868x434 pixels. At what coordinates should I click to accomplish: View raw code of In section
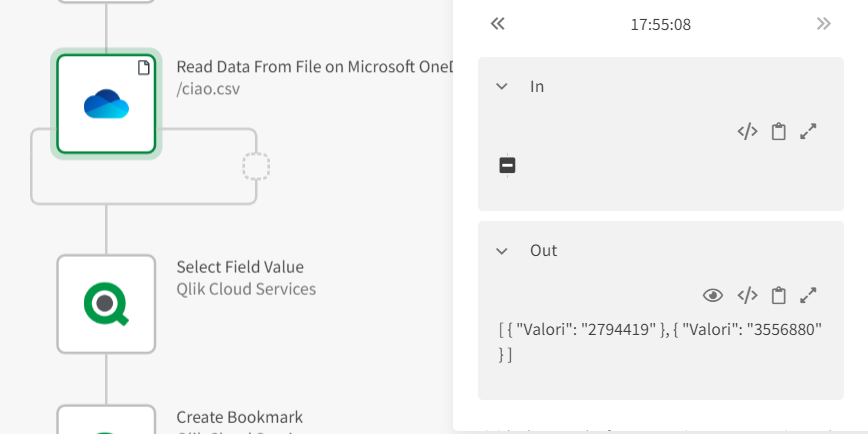point(747,131)
